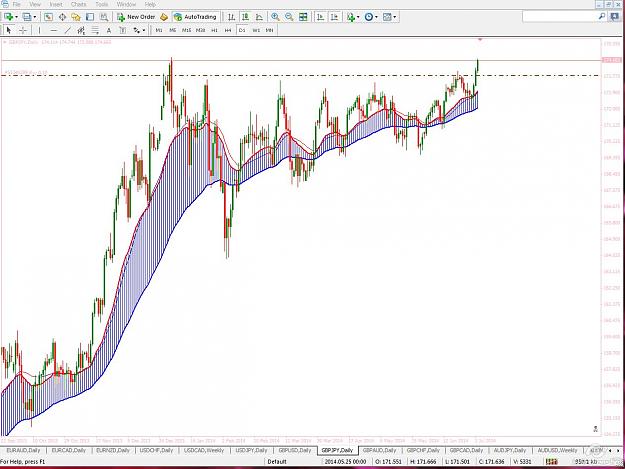Click the connection status bars icon

click(552, 462)
